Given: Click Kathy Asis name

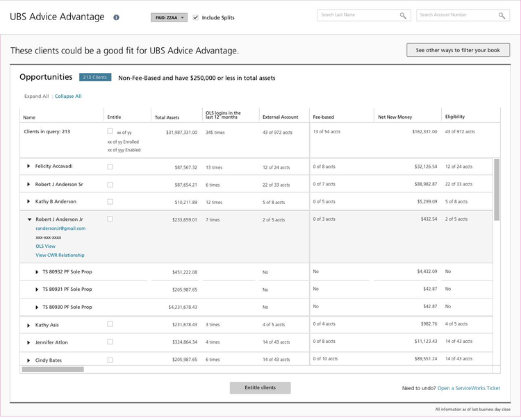Looking at the screenshot, I should pos(47,325).
